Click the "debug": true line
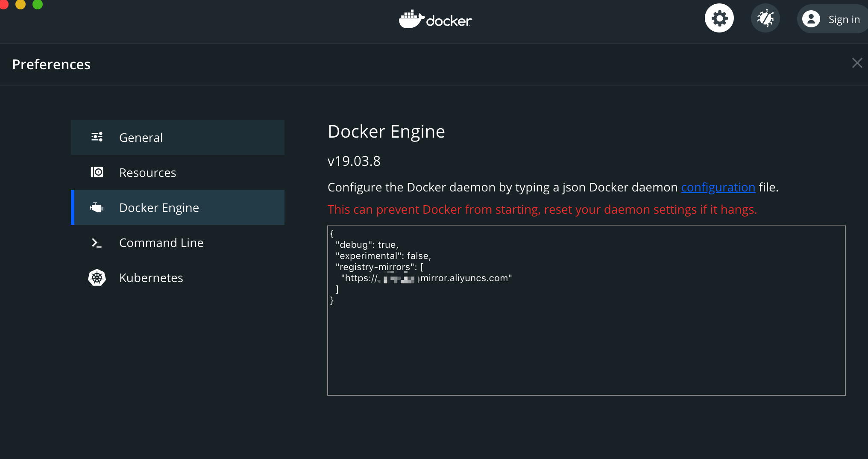 [x=367, y=245]
